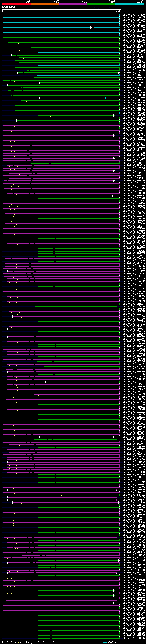The image size is (146, 644).
Task: Open hit UniRef100_A8JGP5
Action: pyautogui.click(x=134, y=30)
